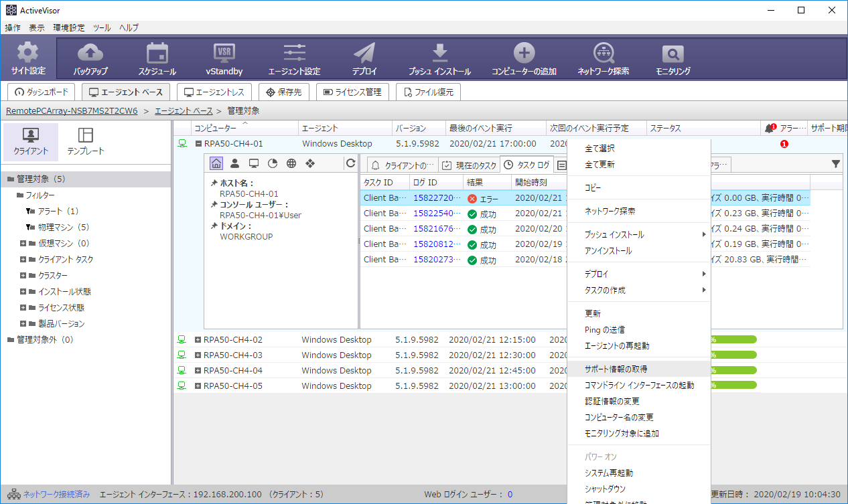The image size is (848, 504).
Task: Expand the RPA50-CH4-03 row
Action: coord(198,355)
